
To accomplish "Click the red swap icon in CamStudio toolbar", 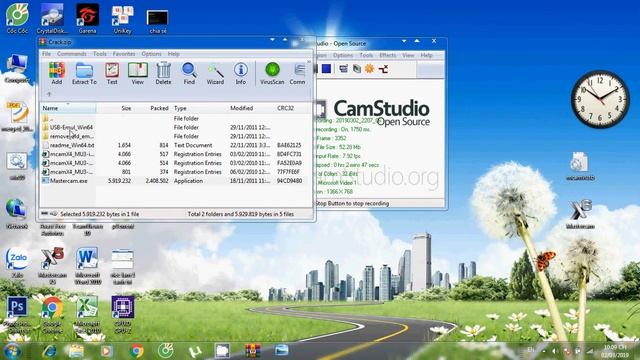I will (x=383, y=69).
